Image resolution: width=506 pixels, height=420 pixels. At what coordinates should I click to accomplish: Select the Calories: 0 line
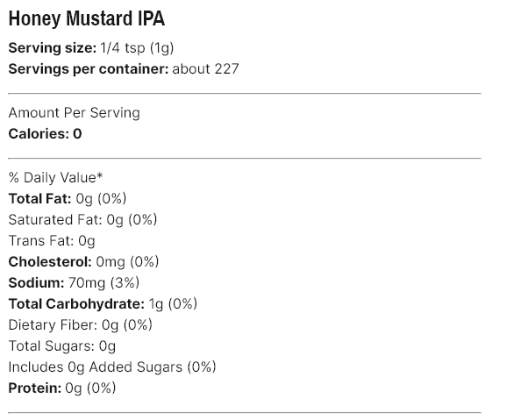pyautogui.click(x=46, y=134)
